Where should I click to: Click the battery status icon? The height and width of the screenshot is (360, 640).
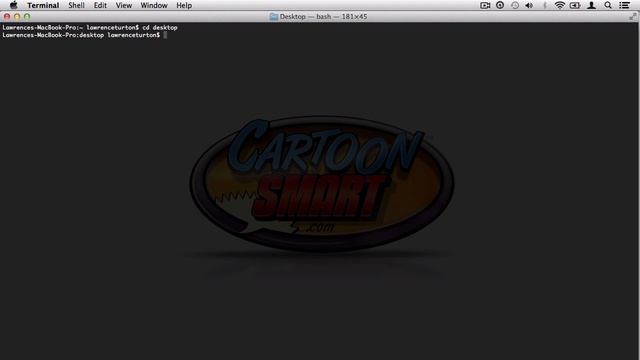tap(575, 5)
